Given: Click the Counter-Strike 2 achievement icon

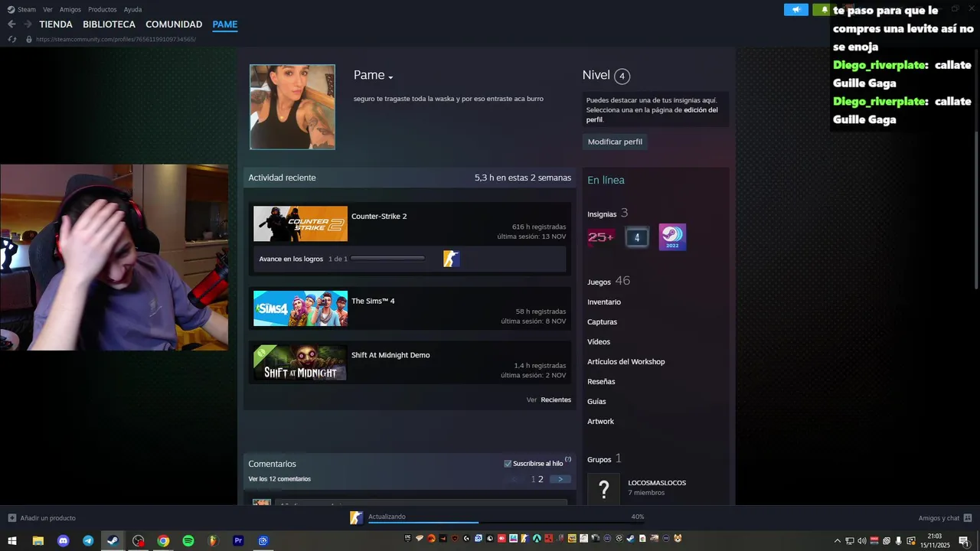Looking at the screenshot, I should [451, 259].
